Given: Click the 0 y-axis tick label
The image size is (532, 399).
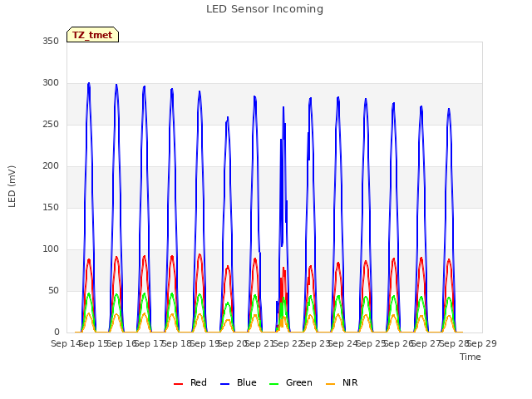Looking at the screenshot, I should coord(57,332).
